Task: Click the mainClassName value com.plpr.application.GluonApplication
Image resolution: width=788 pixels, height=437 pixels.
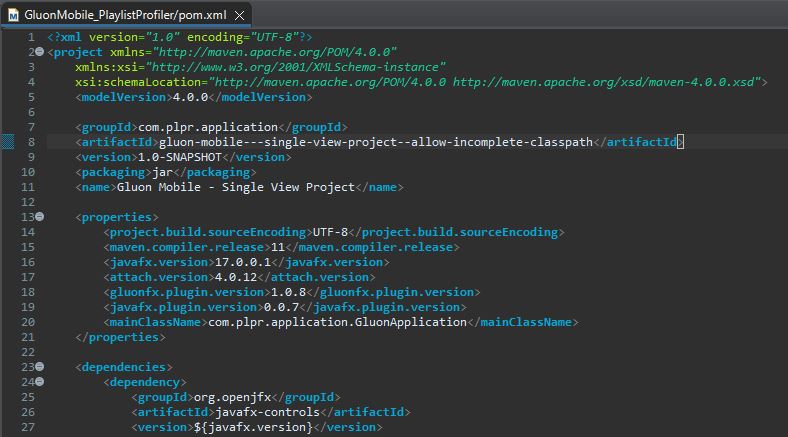Action: (x=338, y=322)
